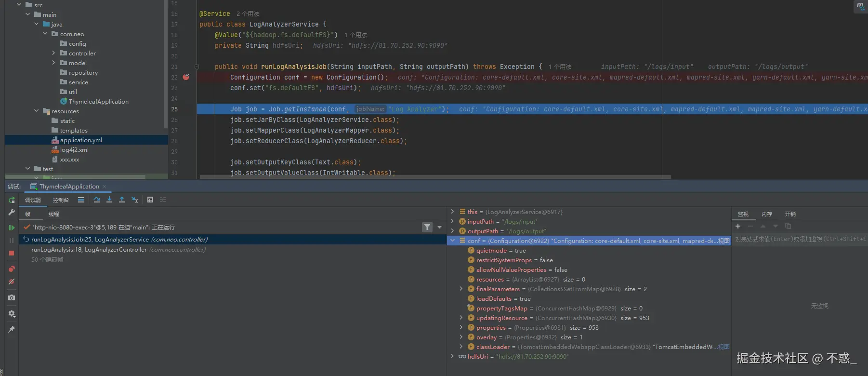Remove the watch using the minus icon

pos(750,226)
